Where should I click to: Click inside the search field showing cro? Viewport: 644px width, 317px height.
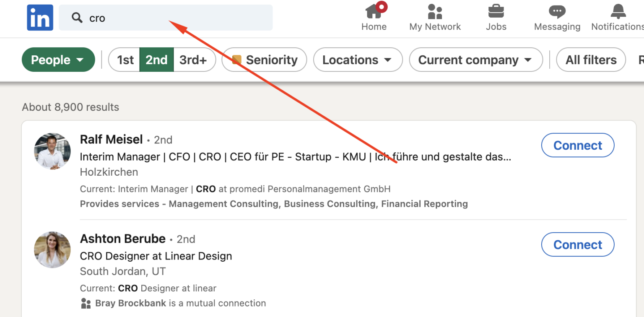click(x=168, y=18)
